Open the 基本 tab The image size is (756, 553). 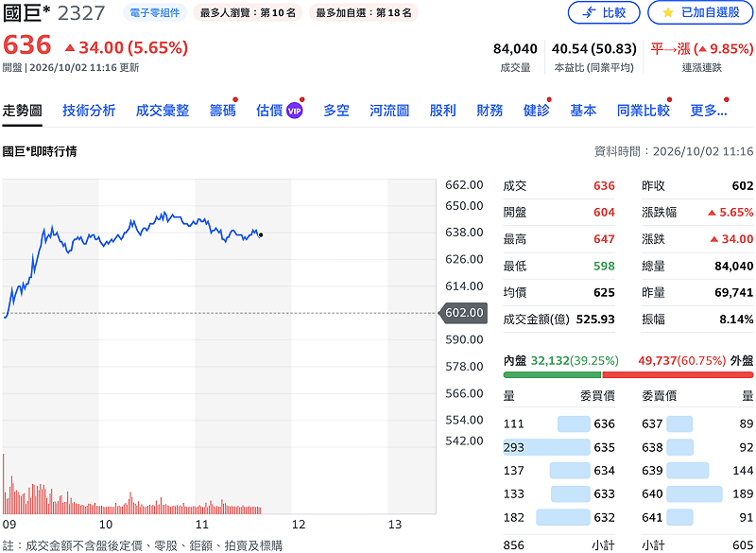point(583,111)
